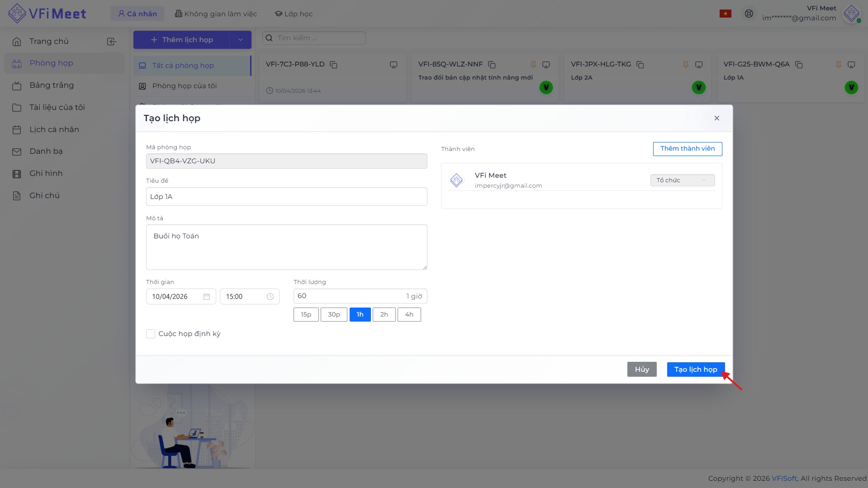Click the Tiêu đề input field
This screenshot has height=488, width=868.
click(286, 197)
